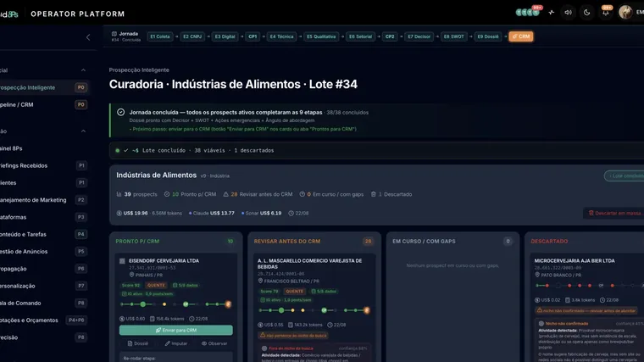644x362 pixels.
Task: Go to E5 Qualitativa step
Action: (321, 36)
